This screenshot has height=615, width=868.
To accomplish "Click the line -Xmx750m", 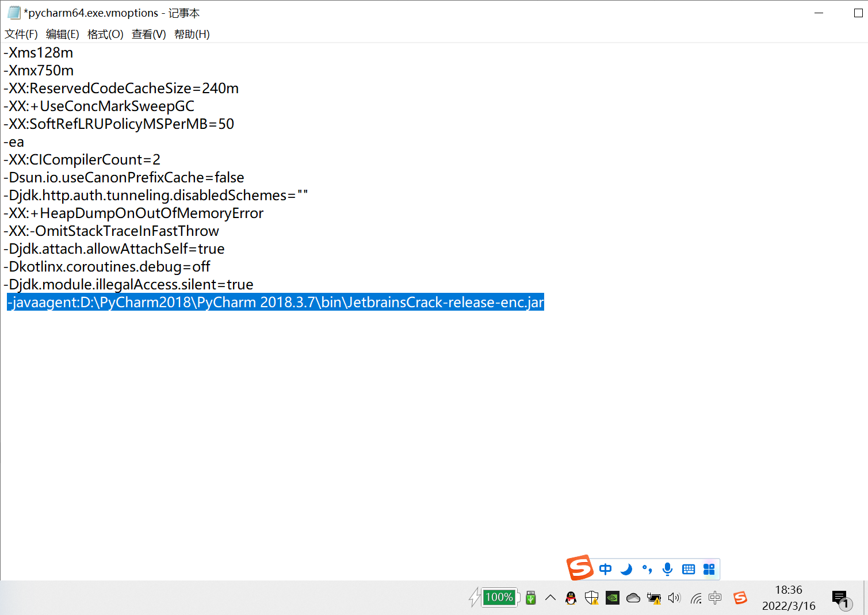I will 39,70.
